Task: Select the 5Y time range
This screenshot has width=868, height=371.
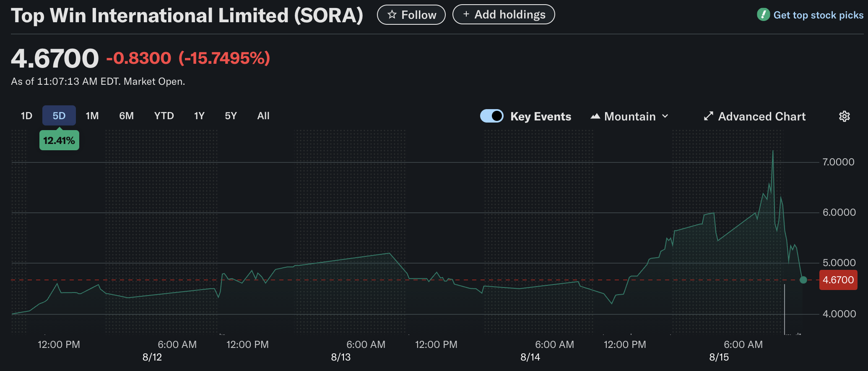Action: click(231, 116)
